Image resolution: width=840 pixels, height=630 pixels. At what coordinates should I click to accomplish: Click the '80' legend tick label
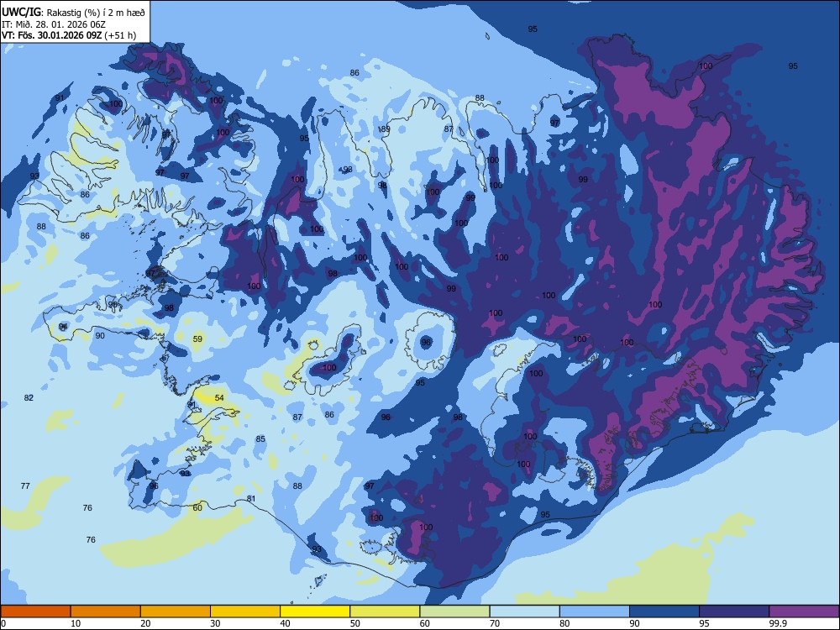564,623
